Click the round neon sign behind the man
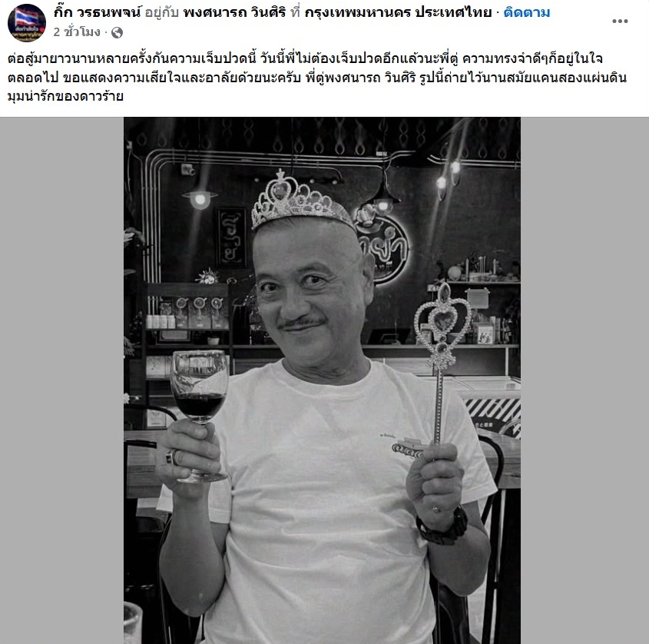 (382, 247)
